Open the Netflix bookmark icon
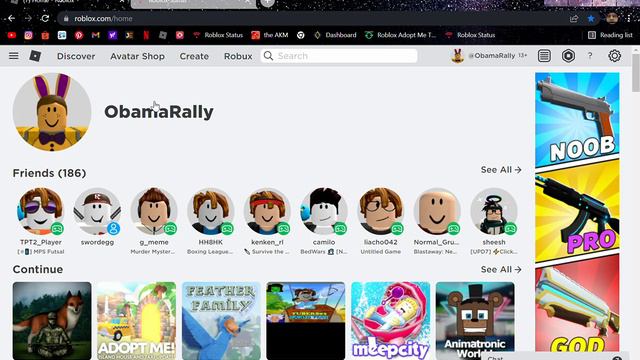Screen dimensions: 640x360 [146, 36]
